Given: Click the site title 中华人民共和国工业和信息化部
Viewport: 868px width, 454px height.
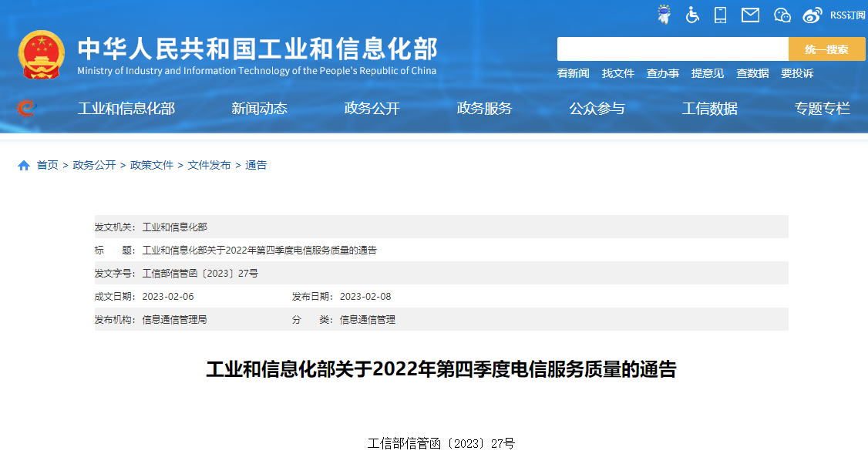Looking at the screenshot, I should [x=257, y=49].
